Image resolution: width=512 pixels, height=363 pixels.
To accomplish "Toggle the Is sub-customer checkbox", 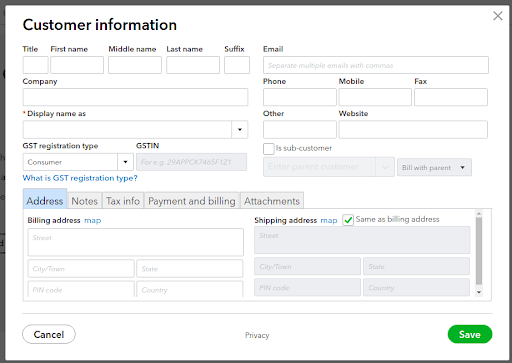I will 268,149.
